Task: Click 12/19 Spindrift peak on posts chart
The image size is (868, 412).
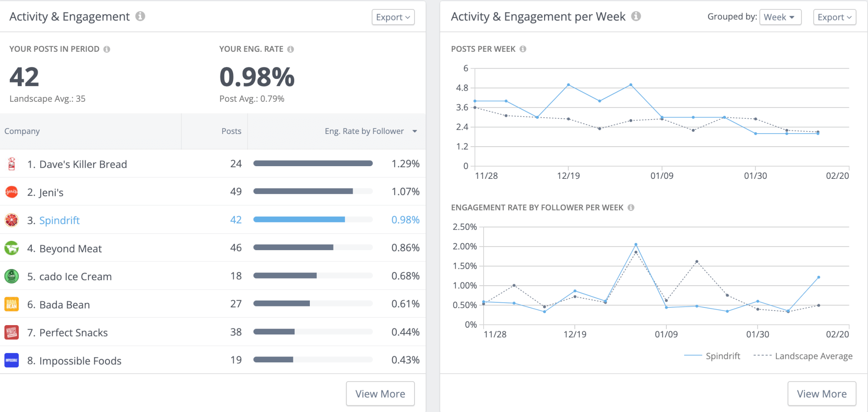Action: 568,85
